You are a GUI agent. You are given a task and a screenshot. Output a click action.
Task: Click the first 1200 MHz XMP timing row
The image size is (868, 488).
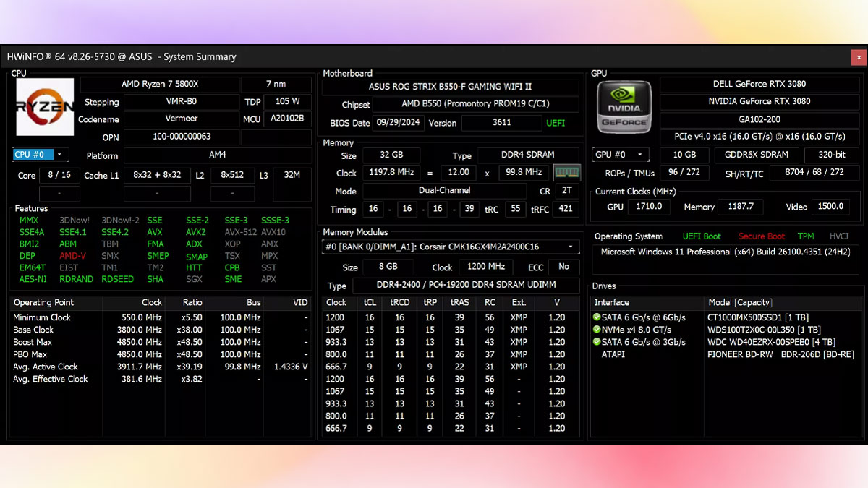pos(451,317)
